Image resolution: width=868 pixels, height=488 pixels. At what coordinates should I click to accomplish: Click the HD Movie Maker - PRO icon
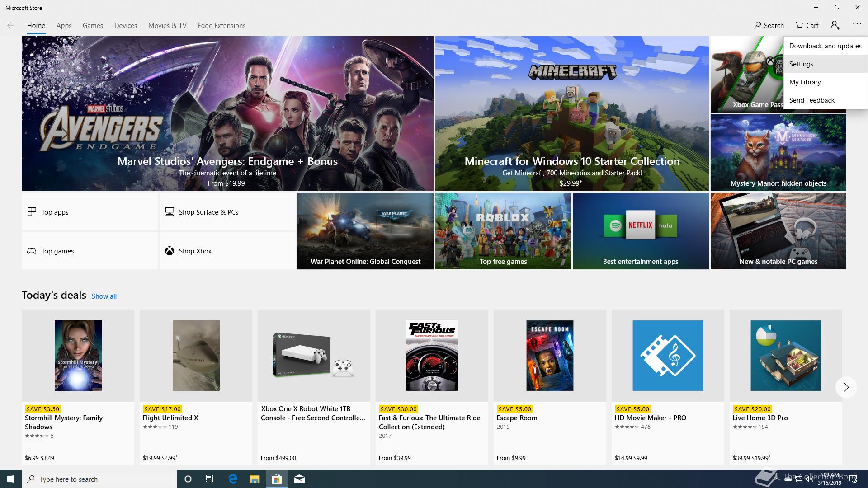click(x=668, y=356)
